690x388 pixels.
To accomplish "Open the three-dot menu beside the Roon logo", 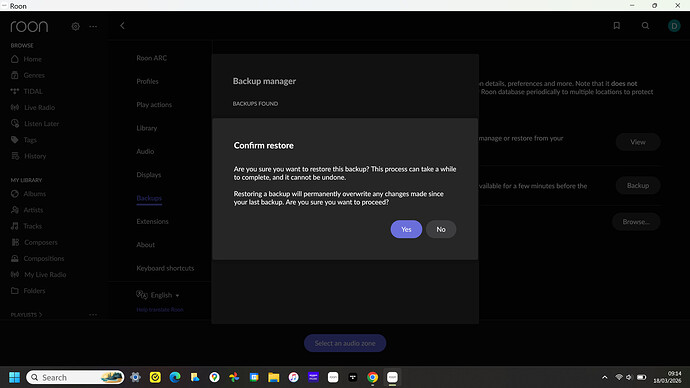I will [x=93, y=26].
